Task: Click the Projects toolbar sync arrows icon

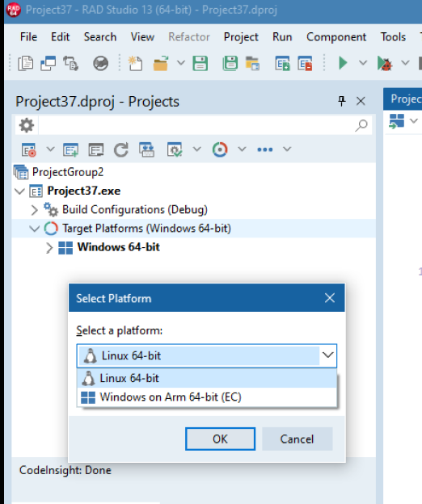Action: (146, 149)
